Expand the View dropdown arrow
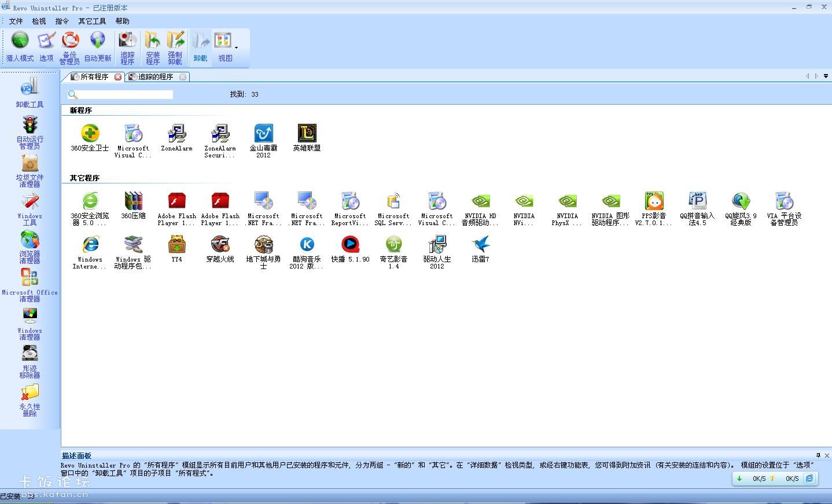The image size is (832, 504). 236,48
